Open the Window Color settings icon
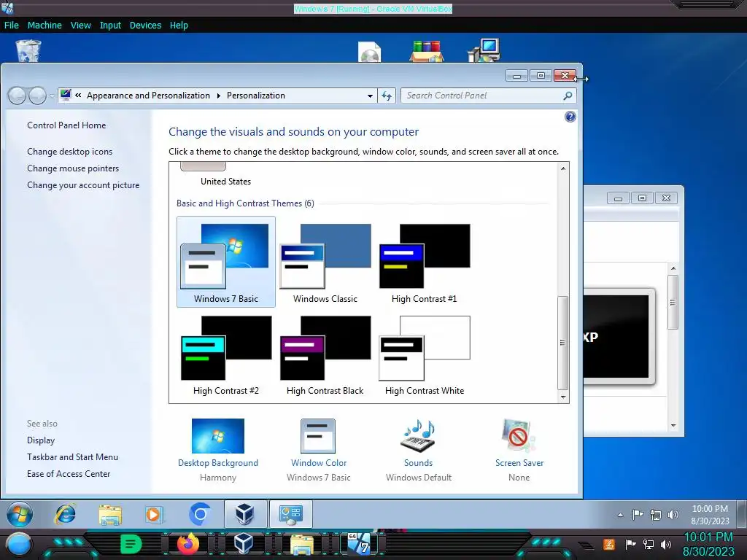Viewport: 747px width, 560px height. pyautogui.click(x=318, y=436)
